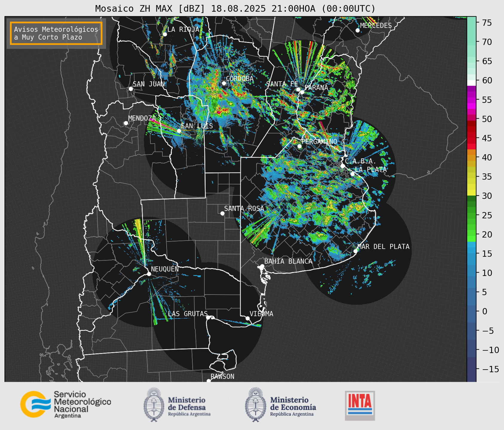Click the LA PLATA city marker dot
This screenshot has width=504, height=430.
click(x=353, y=174)
